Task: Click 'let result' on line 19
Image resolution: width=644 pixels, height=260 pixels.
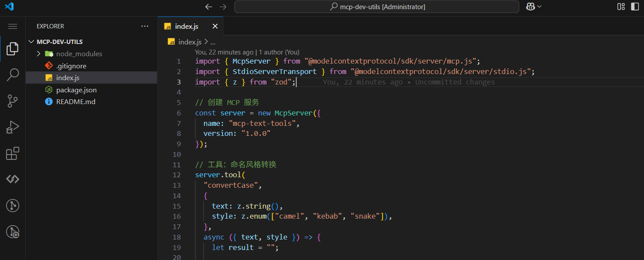Action: tap(233, 247)
